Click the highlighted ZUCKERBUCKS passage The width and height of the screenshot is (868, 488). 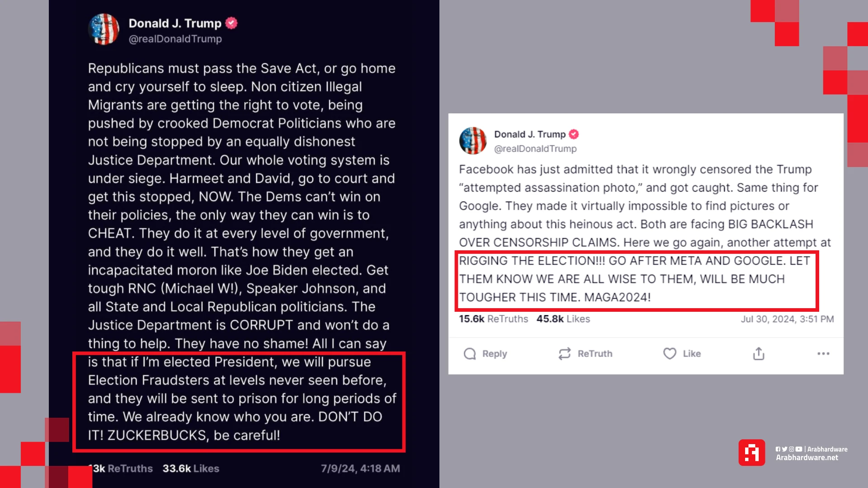pos(239,402)
